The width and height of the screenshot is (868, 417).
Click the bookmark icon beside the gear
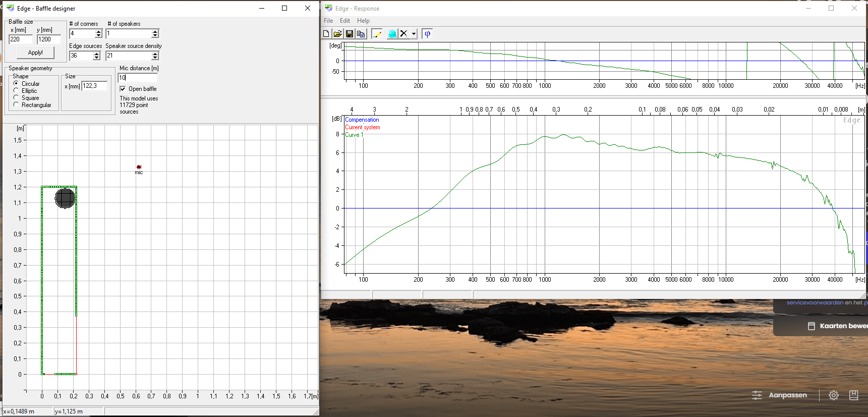click(x=854, y=395)
